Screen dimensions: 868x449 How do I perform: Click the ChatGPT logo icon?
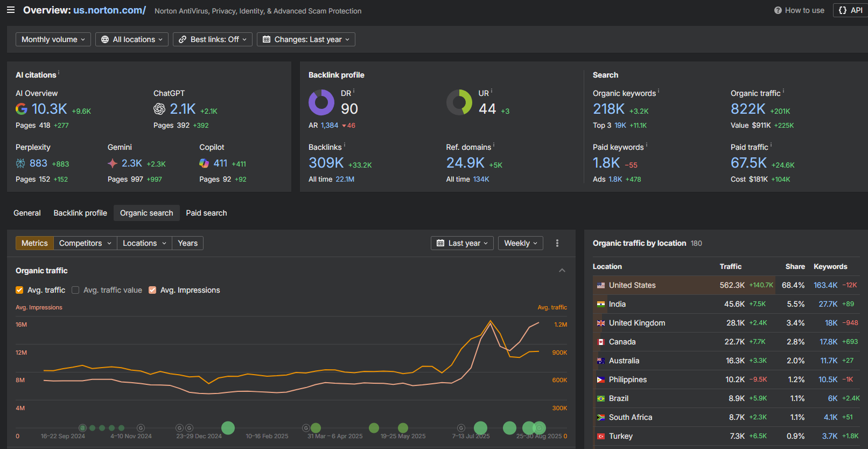coord(159,109)
